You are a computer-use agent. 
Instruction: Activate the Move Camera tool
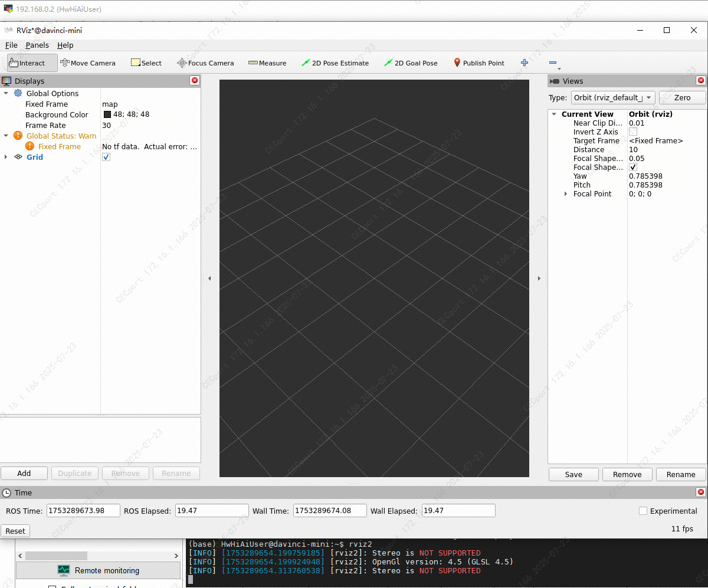[x=88, y=63]
